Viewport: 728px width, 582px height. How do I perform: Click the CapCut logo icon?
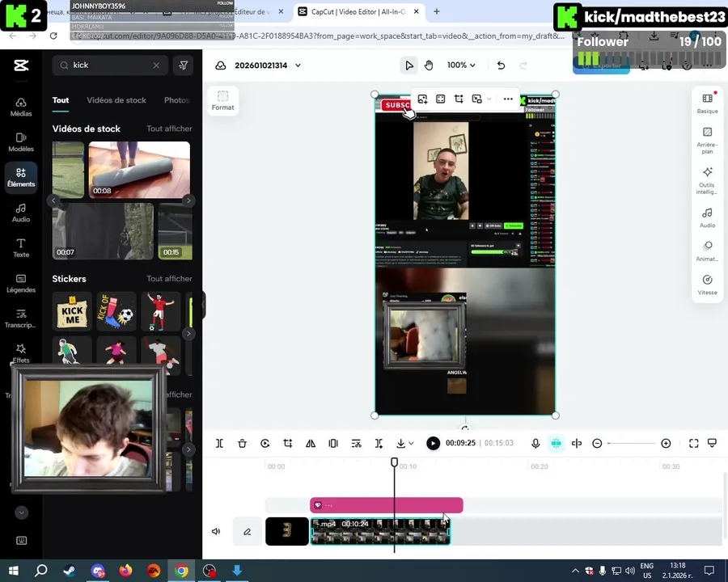pos(21,65)
